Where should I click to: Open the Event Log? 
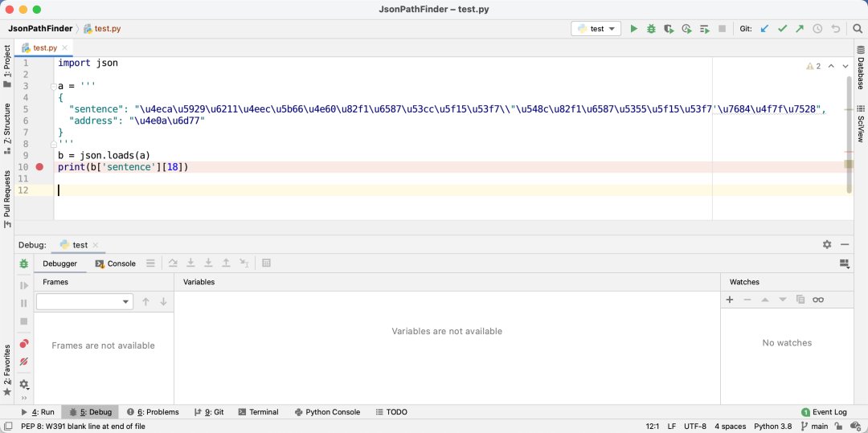pos(824,412)
